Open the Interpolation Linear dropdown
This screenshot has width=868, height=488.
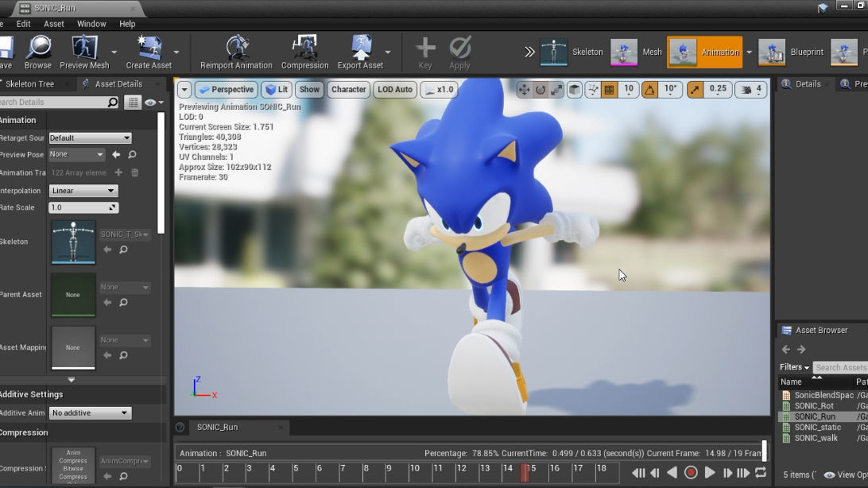83,190
